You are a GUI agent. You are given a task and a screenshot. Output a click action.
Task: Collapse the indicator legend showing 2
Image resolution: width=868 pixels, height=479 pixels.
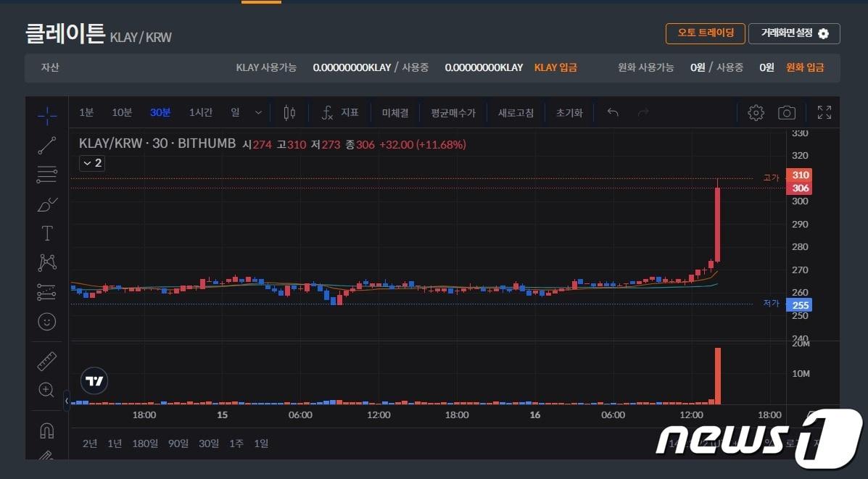(92, 163)
